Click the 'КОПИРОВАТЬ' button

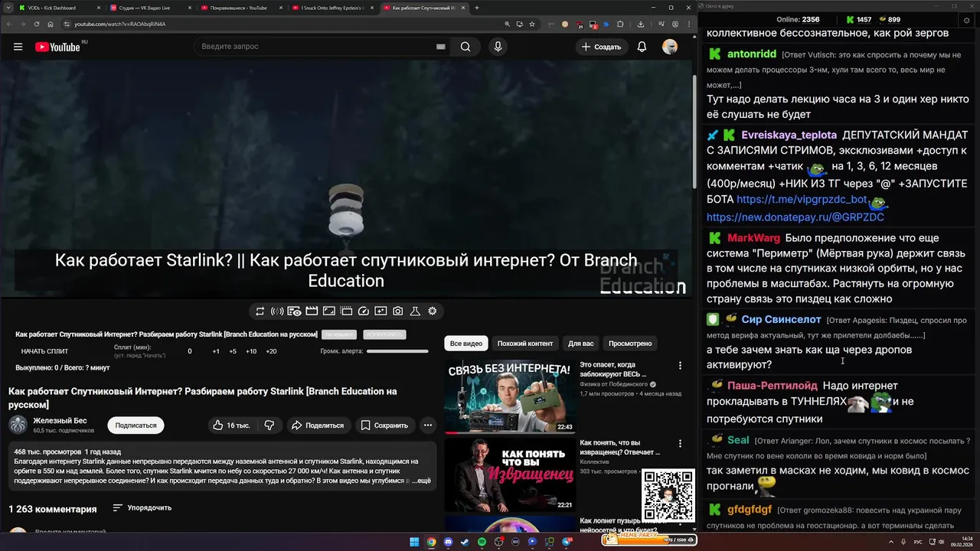coord(384,334)
